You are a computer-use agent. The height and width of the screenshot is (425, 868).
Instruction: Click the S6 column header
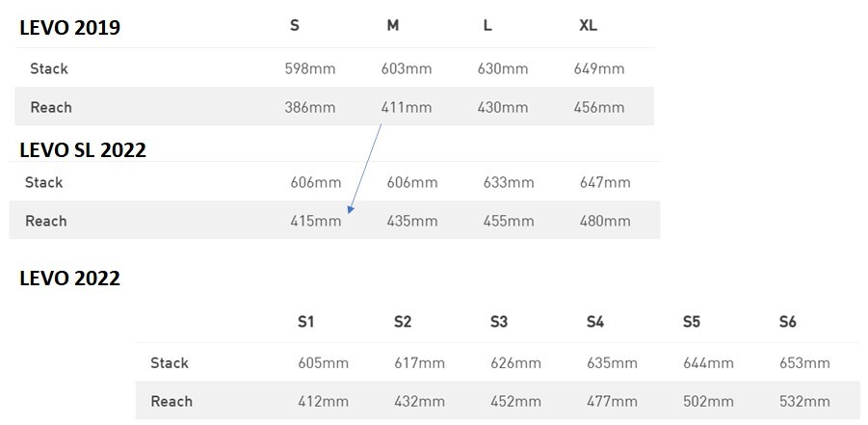788,322
